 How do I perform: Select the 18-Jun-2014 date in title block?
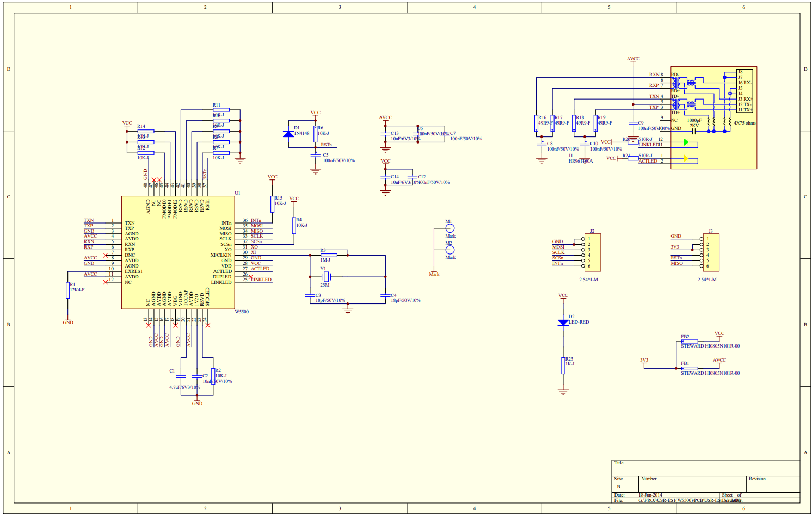650,495
